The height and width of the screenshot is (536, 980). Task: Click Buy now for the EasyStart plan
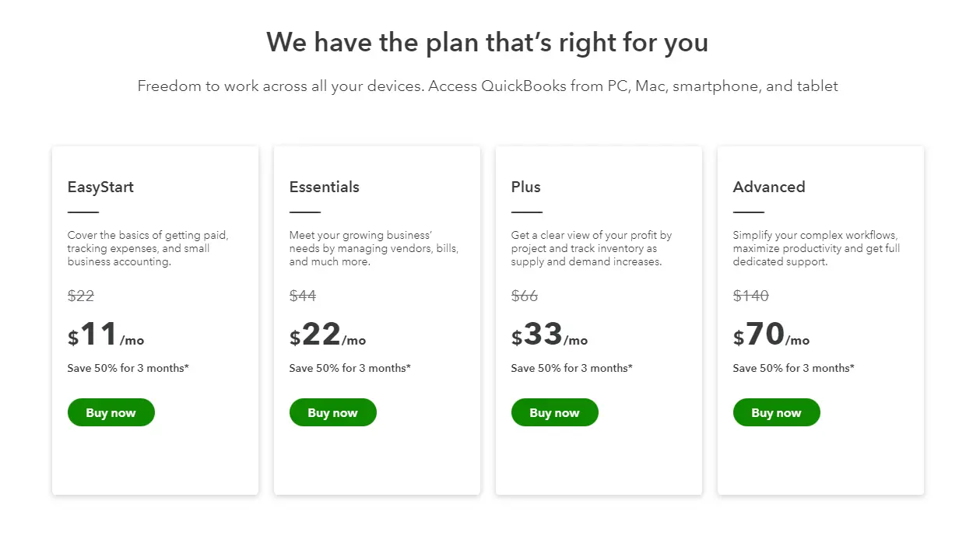(x=111, y=412)
